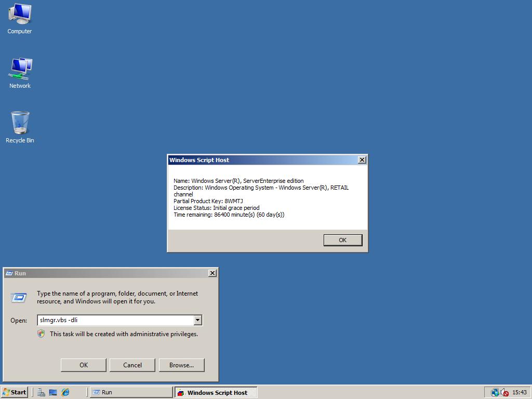The height and width of the screenshot is (399, 532).
Task: Select the Network desktop icon
Action: (20, 73)
